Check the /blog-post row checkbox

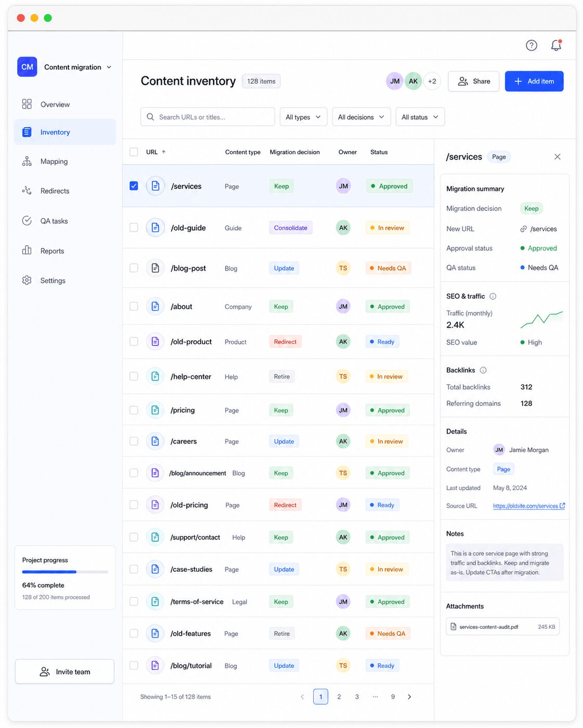tap(134, 268)
